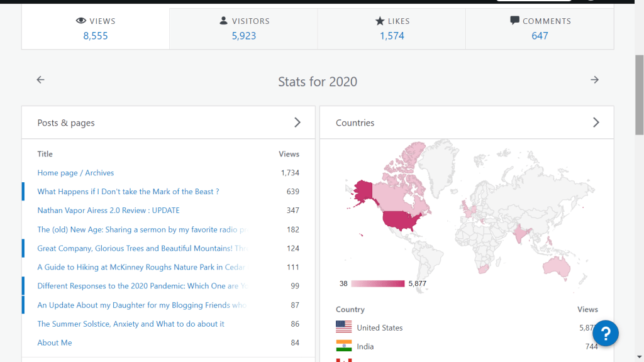The width and height of the screenshot is (644, 362).
Task: Open the Comments stats tab
Action: (x=539, y=28)
